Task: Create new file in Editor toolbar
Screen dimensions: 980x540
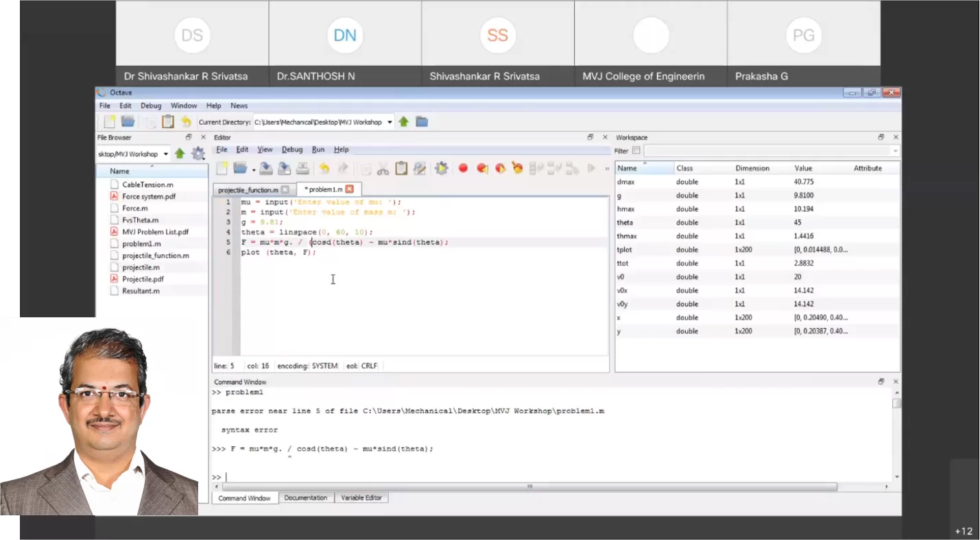Action: click(222, 168)
